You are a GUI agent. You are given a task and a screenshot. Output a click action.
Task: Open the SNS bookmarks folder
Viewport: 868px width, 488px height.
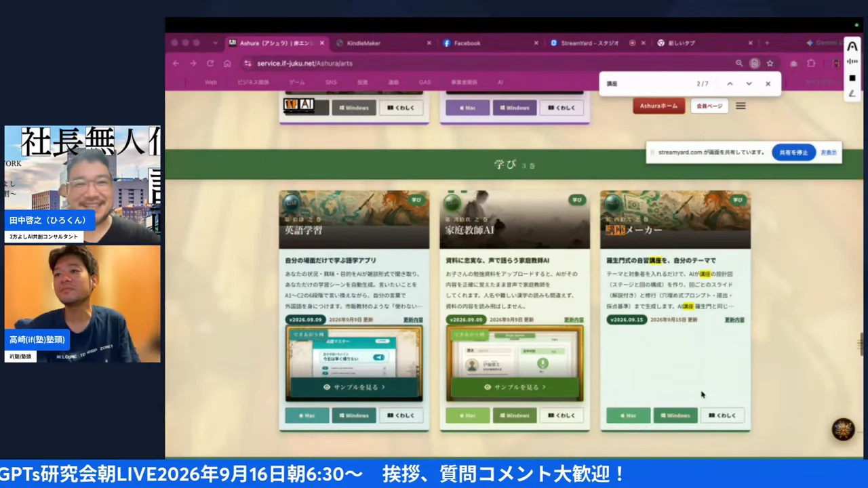coord(331,82)
